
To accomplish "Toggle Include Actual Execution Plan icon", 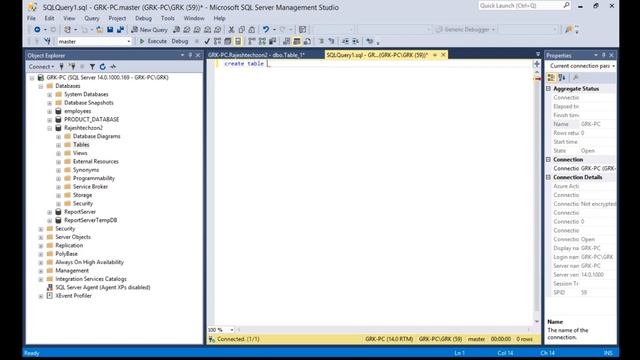I will pos(252,41).
